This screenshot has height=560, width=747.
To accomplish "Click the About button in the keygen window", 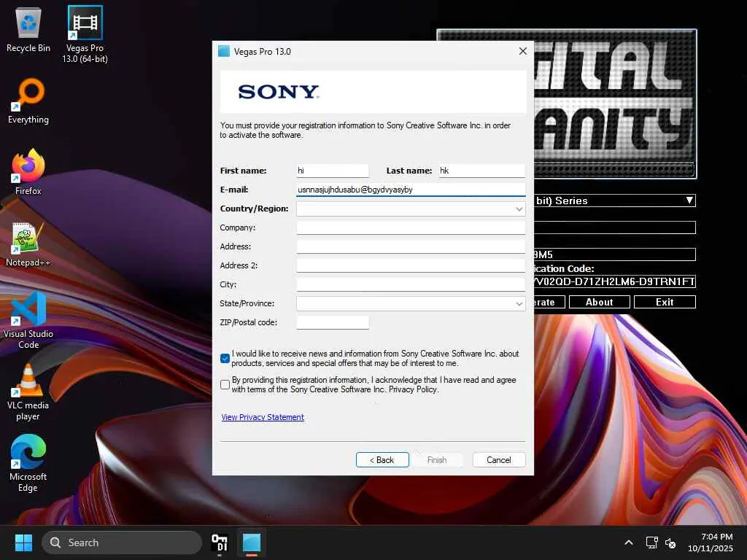I will click(600, 302).
